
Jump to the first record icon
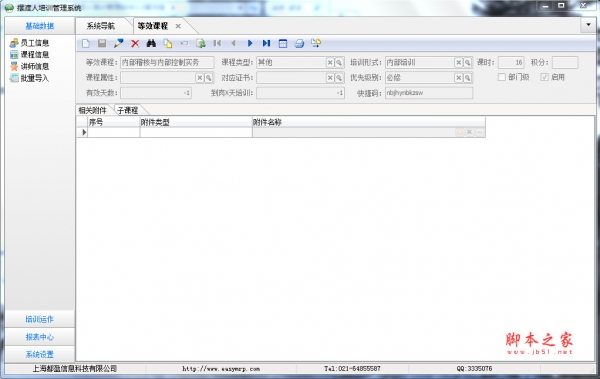(x=217, y=43)
